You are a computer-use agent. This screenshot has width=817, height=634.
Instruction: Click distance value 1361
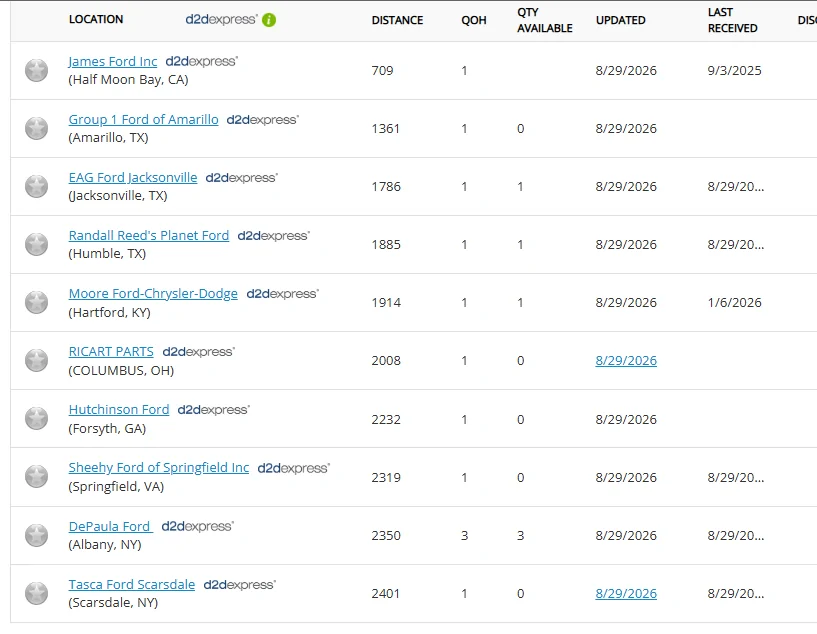[x=386, y=129]
